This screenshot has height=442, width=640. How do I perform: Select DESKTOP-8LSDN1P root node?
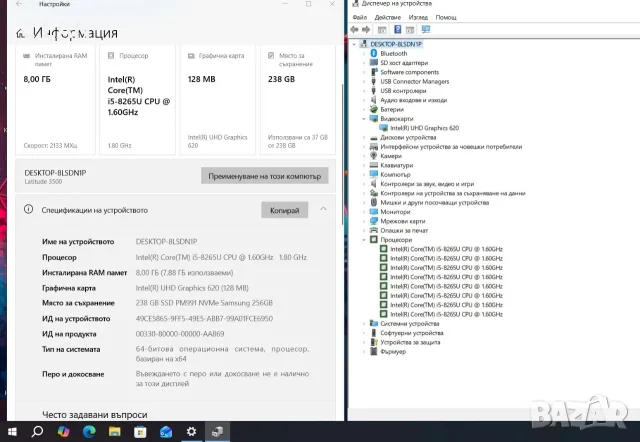[x=396, y=44]
